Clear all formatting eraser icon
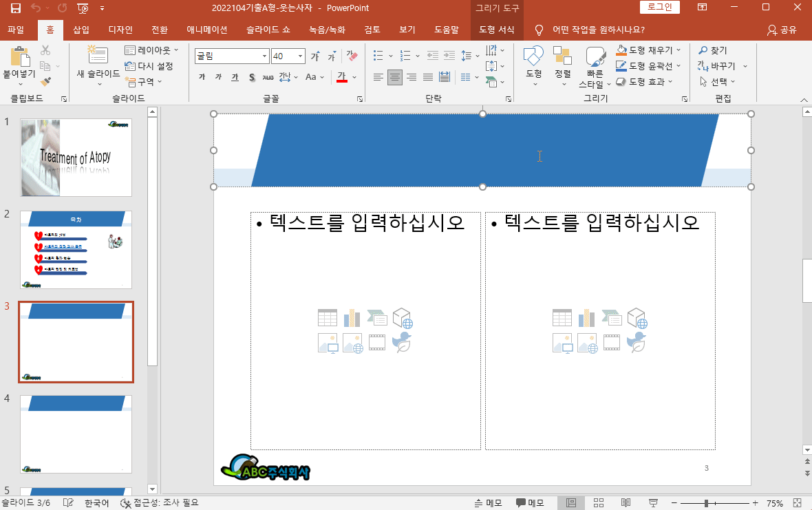The height and width of the screenshot is (510, 812). pyautogui.click(x=352, y=56)
